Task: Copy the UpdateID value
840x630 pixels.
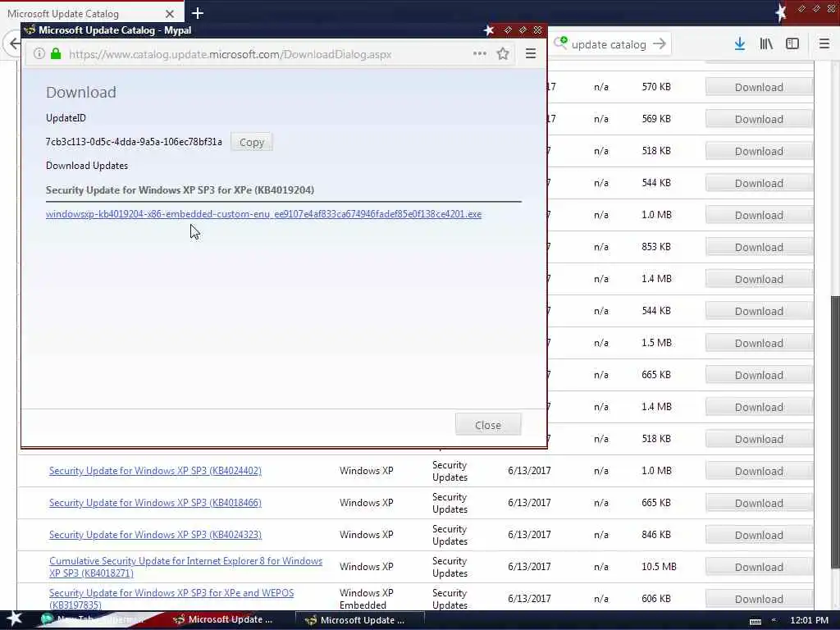Action: pyautogui.click(x=252, y=143)
